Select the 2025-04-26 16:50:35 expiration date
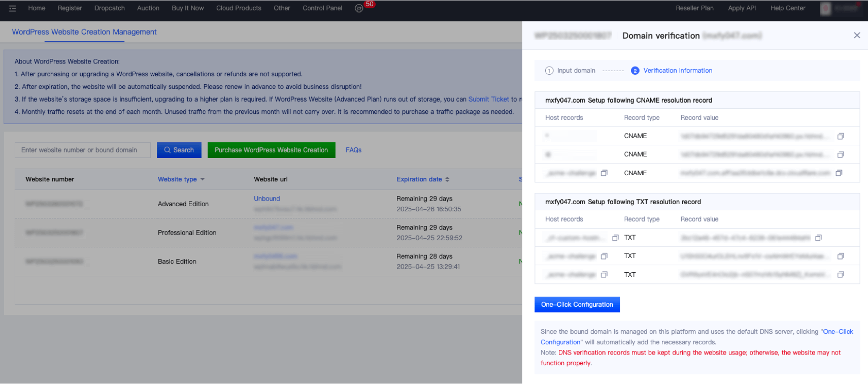This screenshot has height=384, width=868. coord(429,209)
